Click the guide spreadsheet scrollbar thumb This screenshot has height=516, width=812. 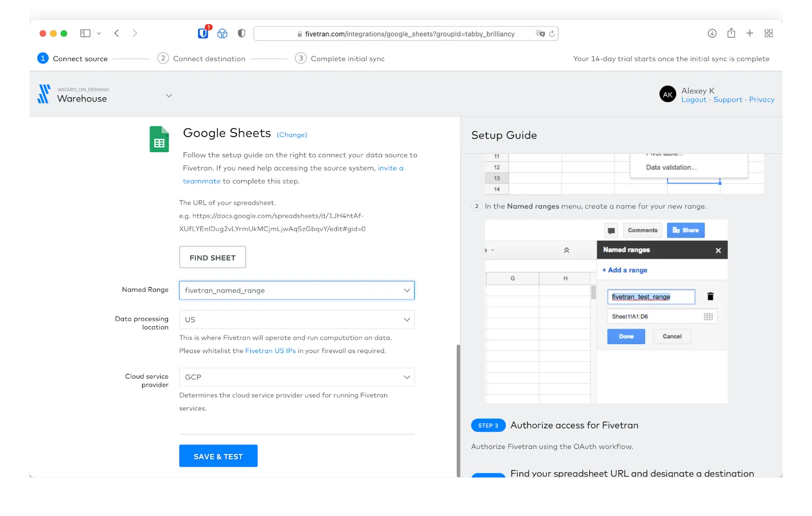point(593,292)
